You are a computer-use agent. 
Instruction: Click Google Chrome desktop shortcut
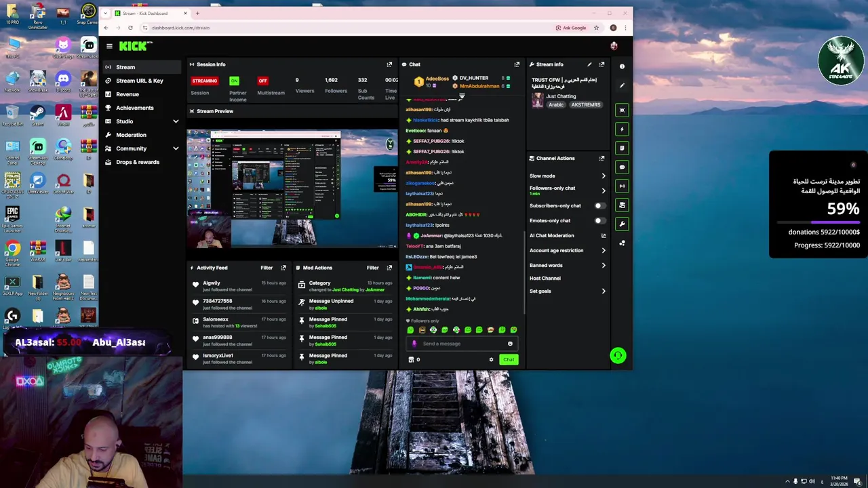(12, 253)
